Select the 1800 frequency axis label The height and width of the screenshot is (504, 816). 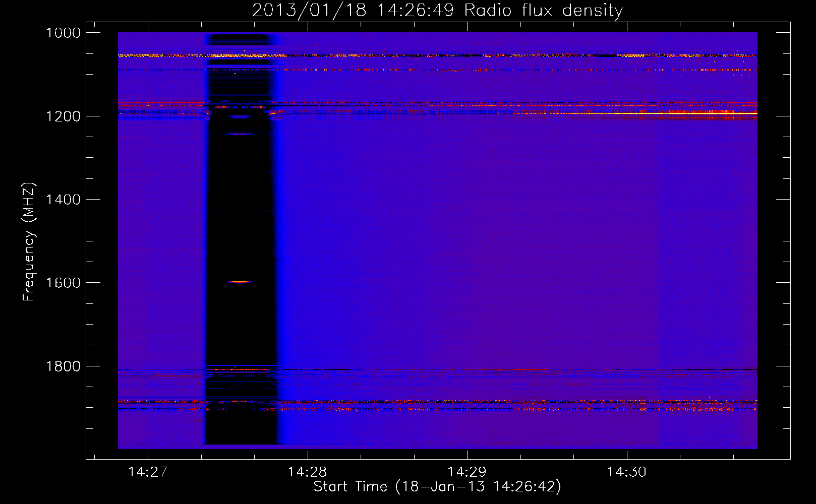(63, 366)
